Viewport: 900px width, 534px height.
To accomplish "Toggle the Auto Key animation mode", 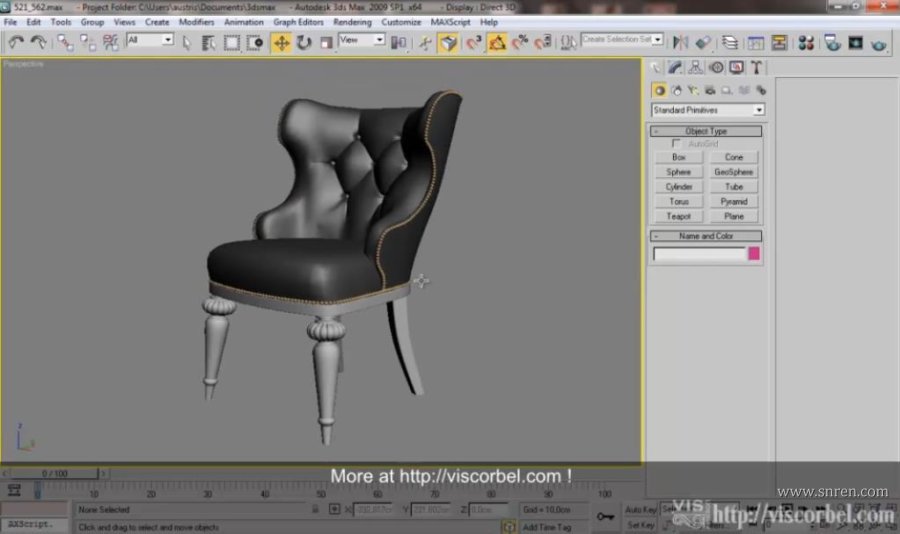I will click(640, 509).
